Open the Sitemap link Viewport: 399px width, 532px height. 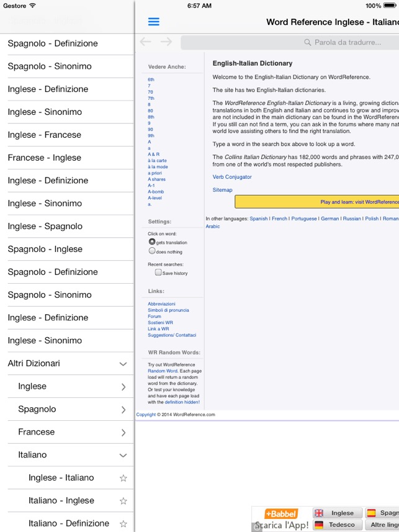tap(222, 190)
